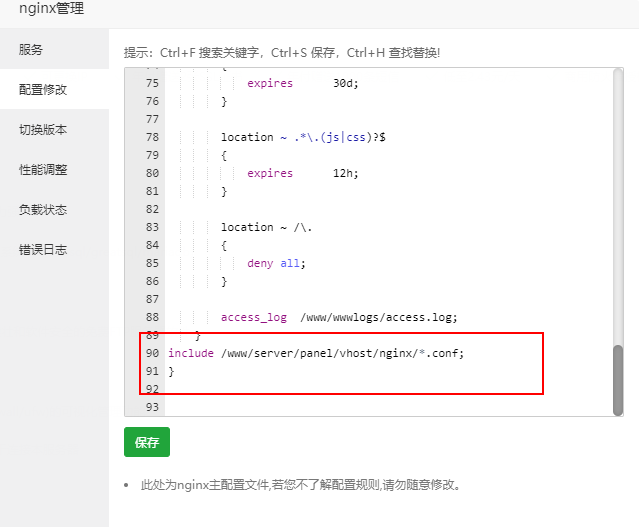Click 'expires 12h;' on line 80

click(302, 173)
